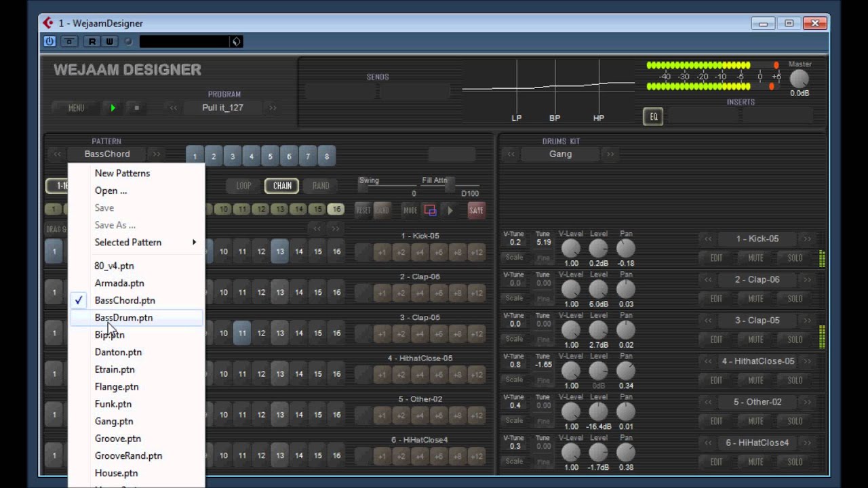This screenshot has width=868, height=488.
Task: Click the Kick-05 Pan knob
Action: click(x=626, y=249)
